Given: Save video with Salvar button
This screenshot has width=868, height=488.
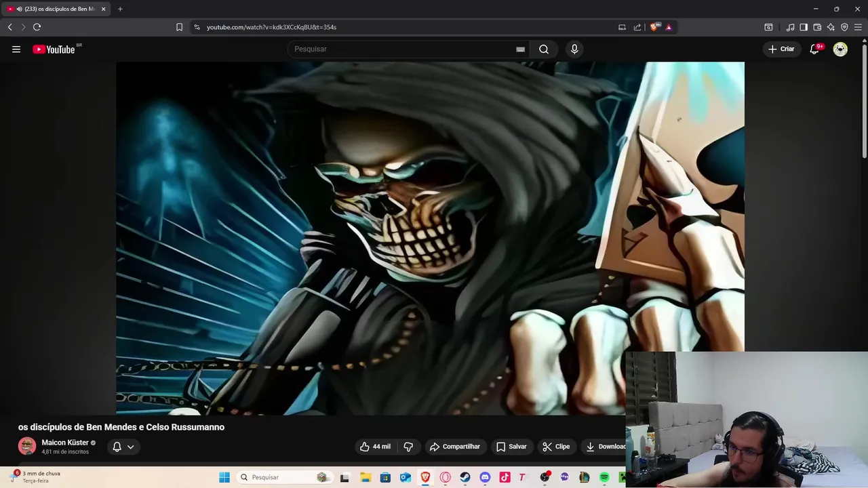Looking at the screenshot, I should click(x=511, y=447).
